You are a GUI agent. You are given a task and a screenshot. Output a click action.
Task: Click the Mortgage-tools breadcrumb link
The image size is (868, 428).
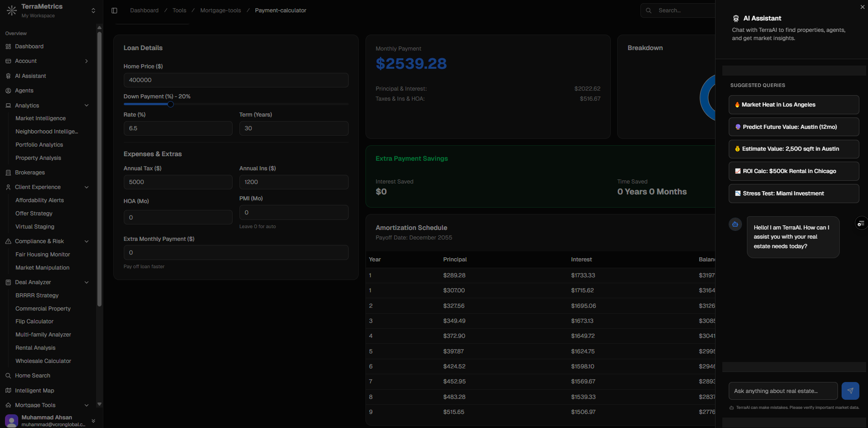[x=220, y=10]
